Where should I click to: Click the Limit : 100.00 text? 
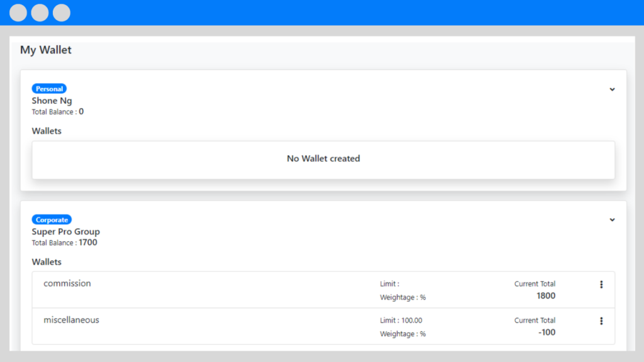[x=401, y=320]
